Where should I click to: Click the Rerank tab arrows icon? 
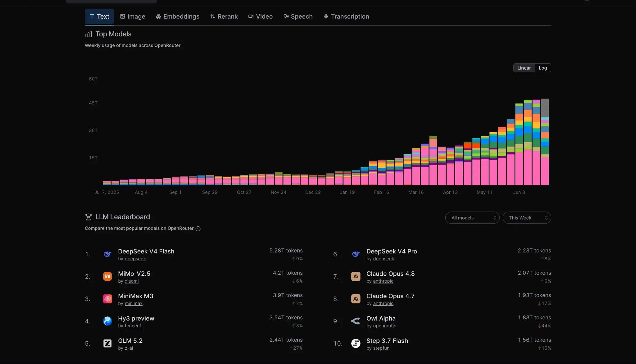[x=213, y=16]
